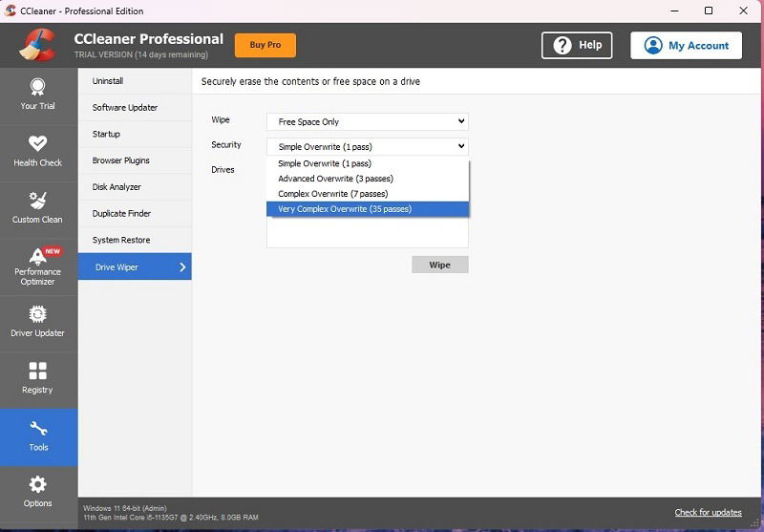Select the Tools wrench icon
764x532 pixels.
pos(38,428)
